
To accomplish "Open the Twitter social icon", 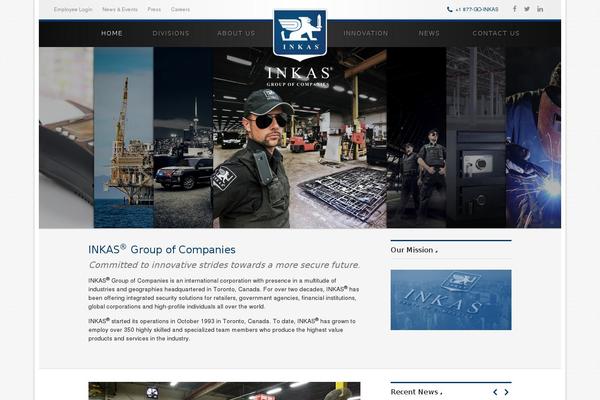I will (527, 9).
